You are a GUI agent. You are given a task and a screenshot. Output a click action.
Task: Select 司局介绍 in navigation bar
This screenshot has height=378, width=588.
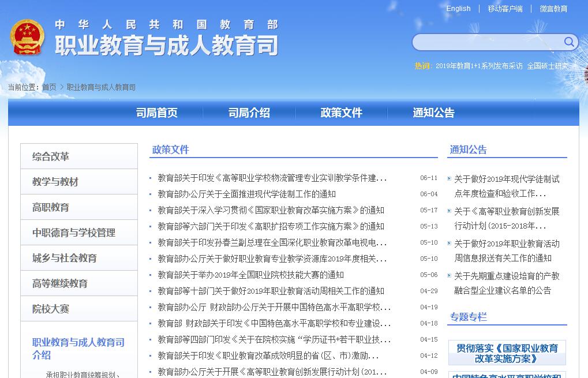249,113
